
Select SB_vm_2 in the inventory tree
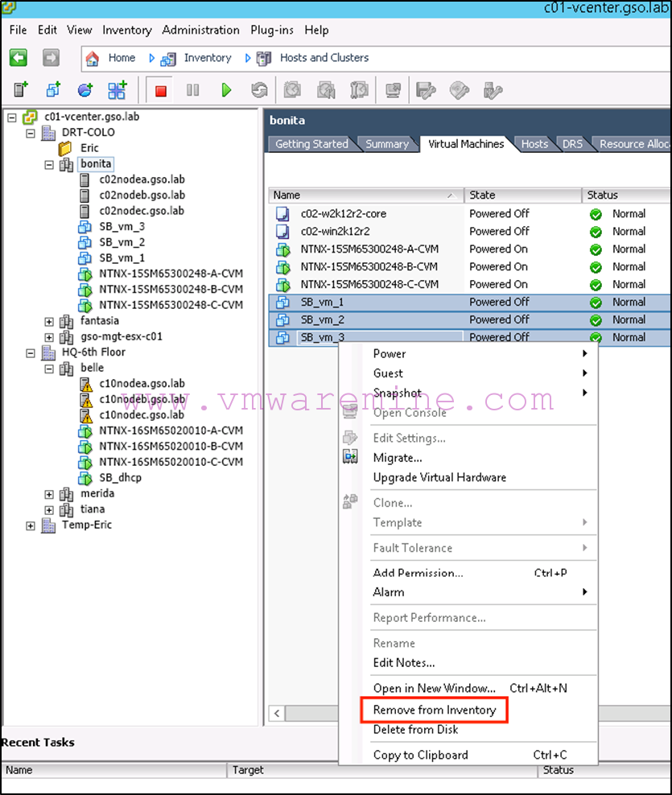click(122, 242)
